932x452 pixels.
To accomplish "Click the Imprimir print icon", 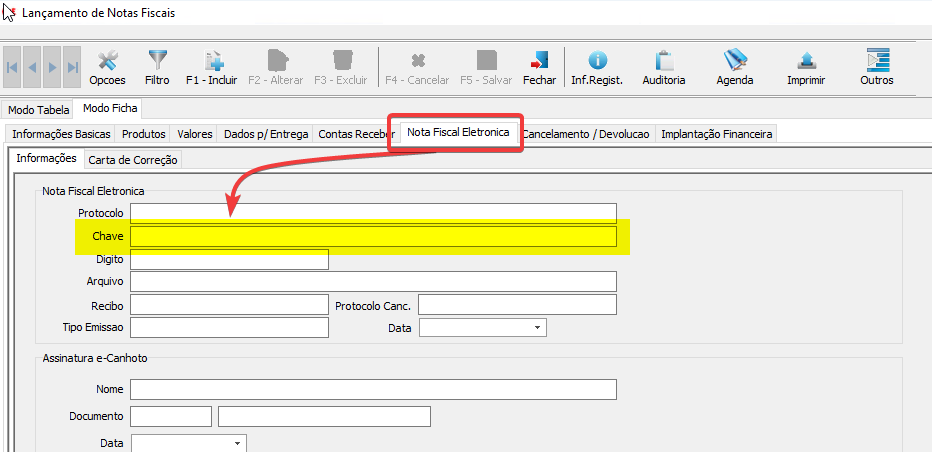I will (x=806, y=62).
